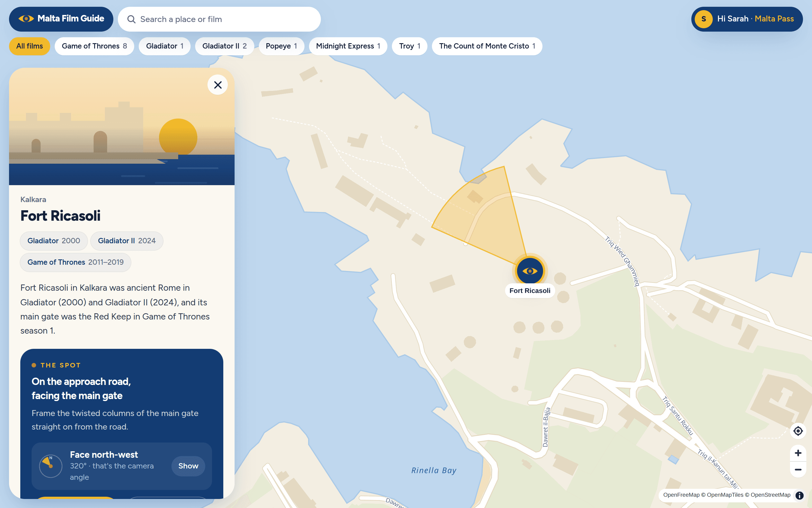This screenshot has height=508, width=812.
Task: Click the Triq Wied Għammieq road label
Action: click(x=623, y=261)
